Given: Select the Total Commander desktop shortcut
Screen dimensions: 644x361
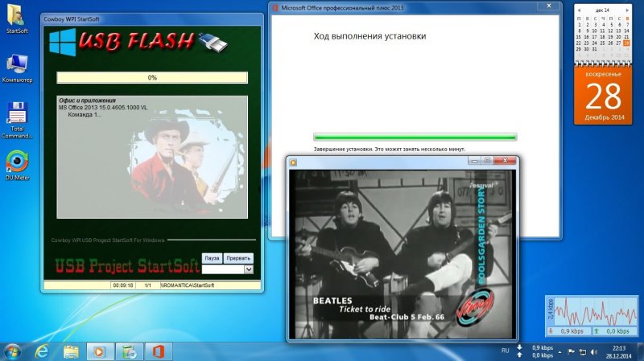Looking at the screenshot, I should pyautogui.click(x=17, y=120).
